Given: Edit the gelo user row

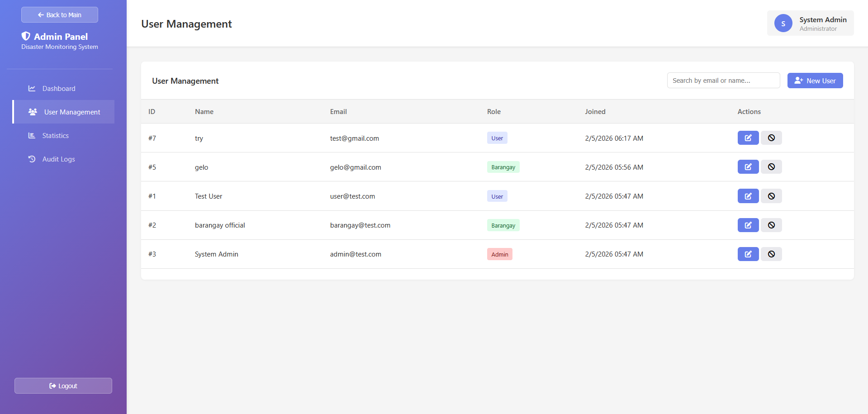Looking at the screenshot, I should point(748,167).
